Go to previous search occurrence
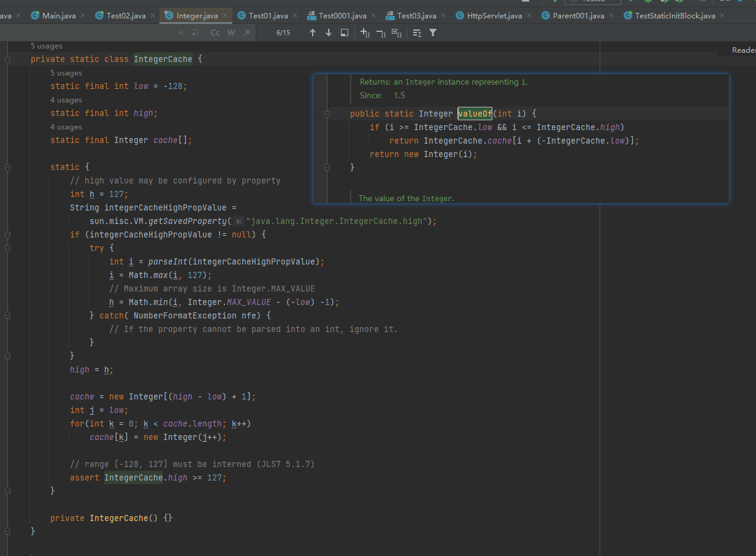Viewport: 756px width, 556px height. click(313, 33)
